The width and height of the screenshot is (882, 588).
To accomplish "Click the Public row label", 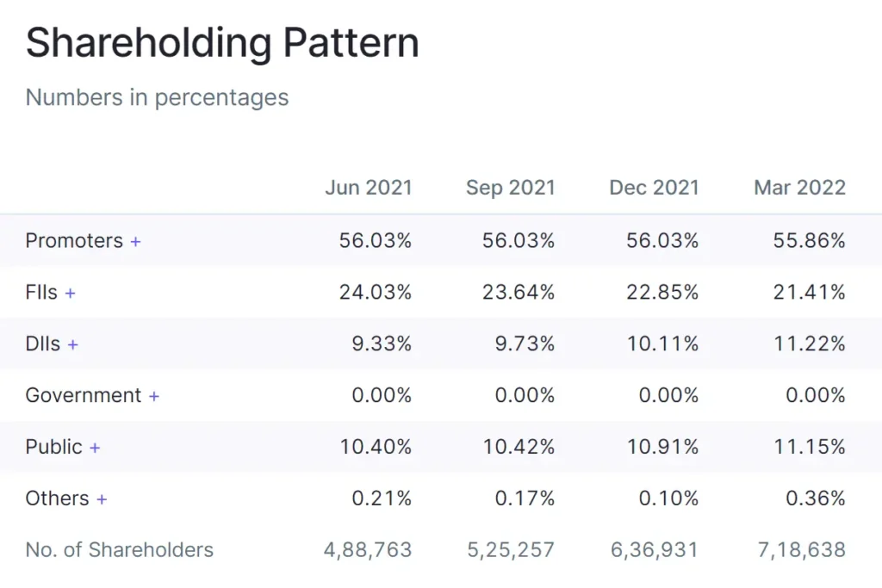I will point(54,448).
